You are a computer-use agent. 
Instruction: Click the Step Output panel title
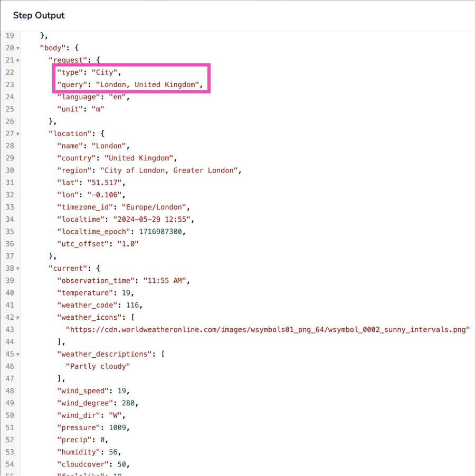tap(39, 15)
